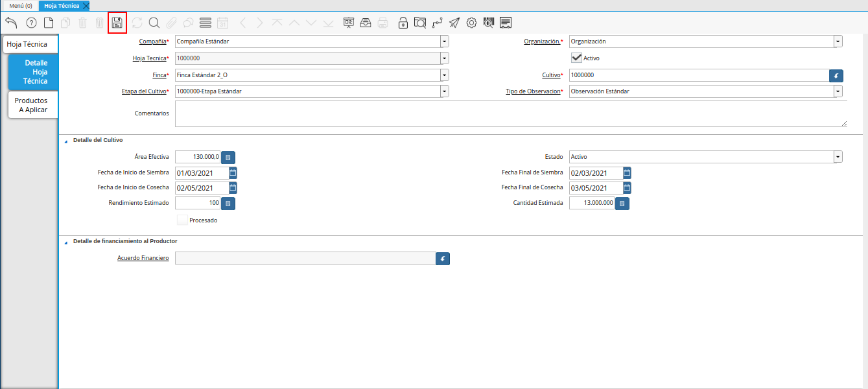Click the Save record icon
The width and height of the screenshot is (868, 389).
pos(117,23)
